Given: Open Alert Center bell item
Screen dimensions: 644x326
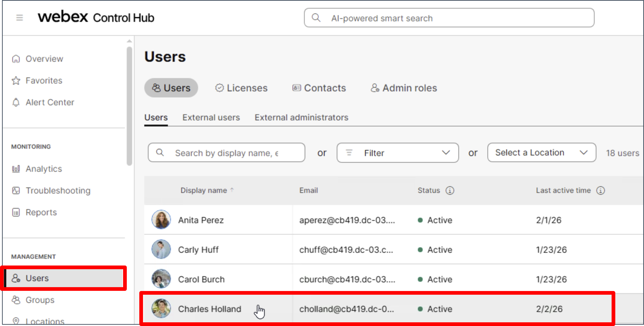Looking at the screenshot, I should (x=49, y=102).
